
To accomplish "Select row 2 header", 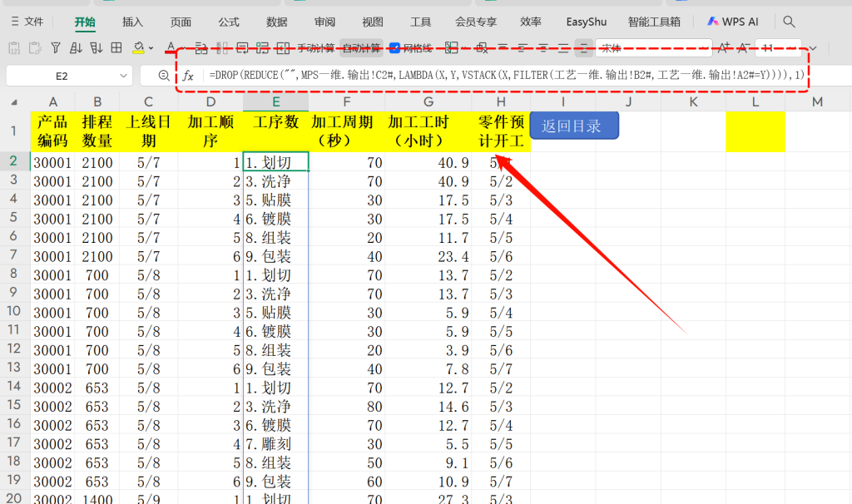I will pos(13,161).
